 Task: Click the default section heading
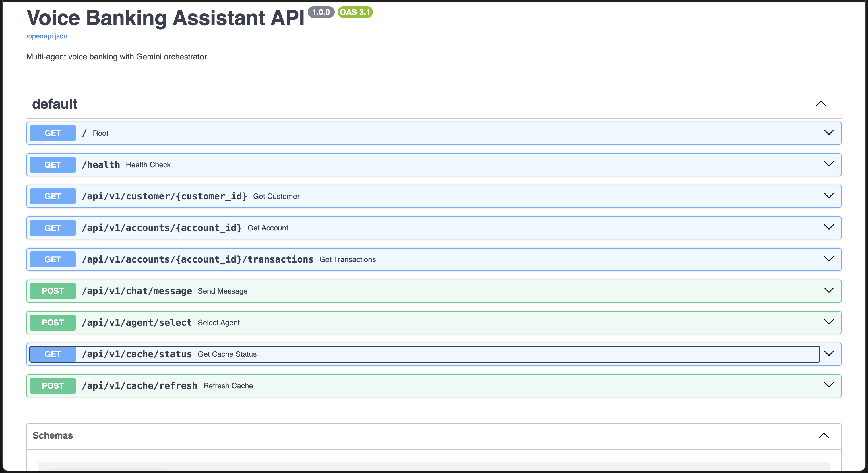[55, 104]
